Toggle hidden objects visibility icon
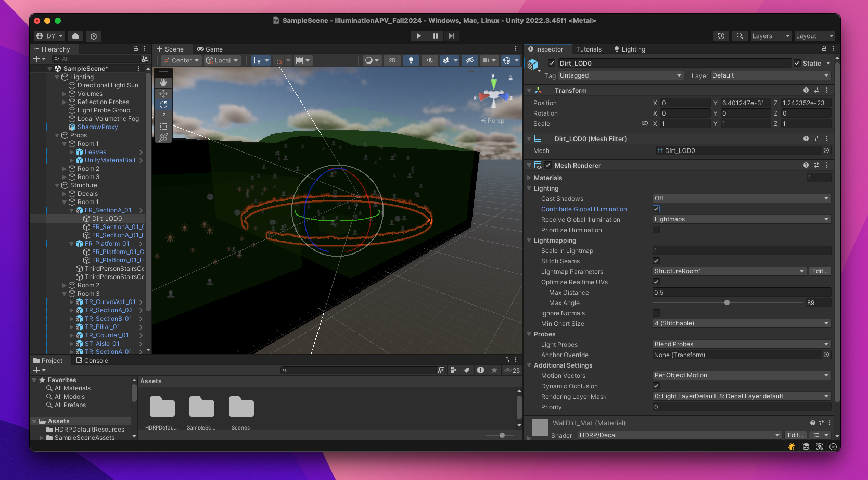868x480 pixels. coord(470,60)
